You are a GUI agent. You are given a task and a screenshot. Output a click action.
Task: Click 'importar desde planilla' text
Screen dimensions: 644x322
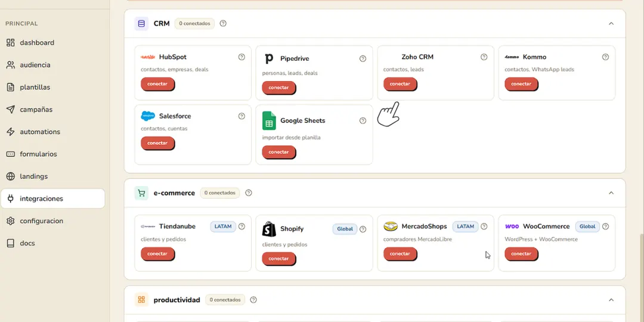pyautogui.click(x=291, y=138)
